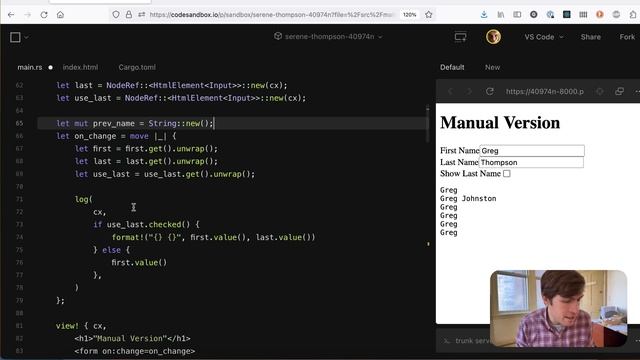Open the 120% zoom indicator
Viewport: 640px width, 360px height.
tap(409, 15)
